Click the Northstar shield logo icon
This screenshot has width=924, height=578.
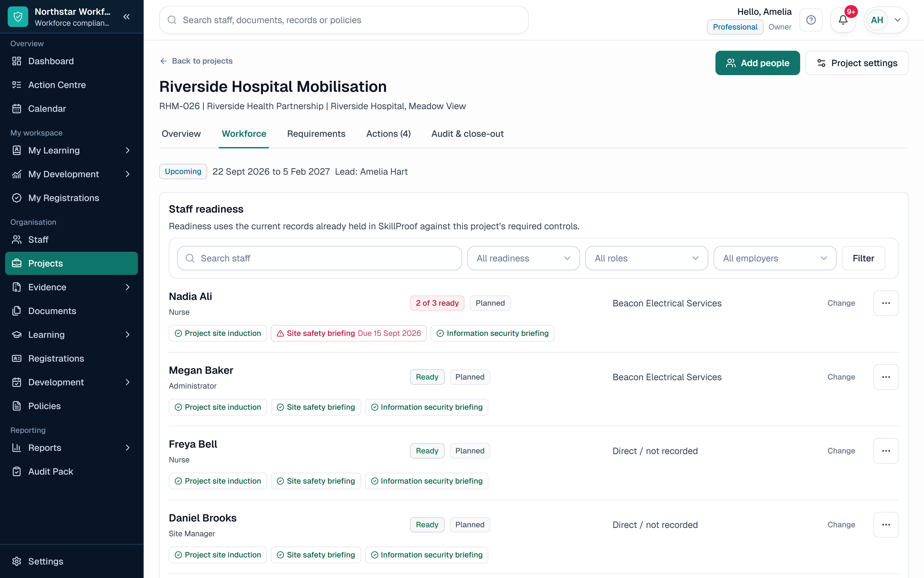(18, 17)
